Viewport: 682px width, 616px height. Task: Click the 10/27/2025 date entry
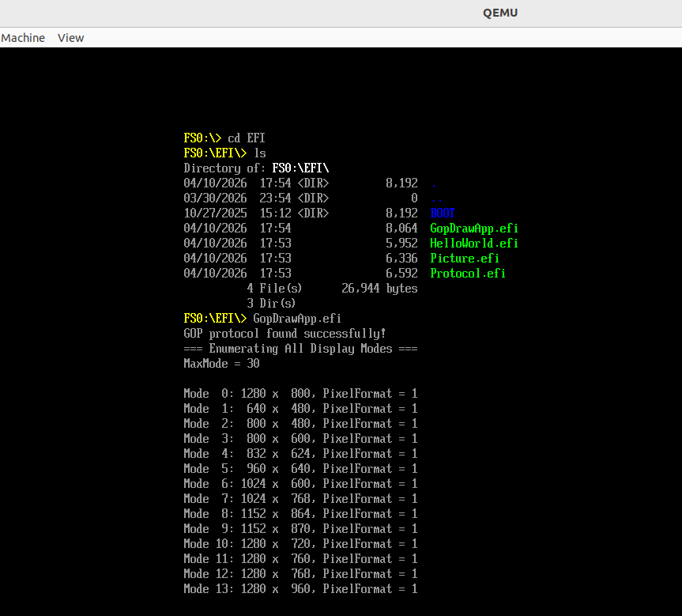tap(215, 213)
